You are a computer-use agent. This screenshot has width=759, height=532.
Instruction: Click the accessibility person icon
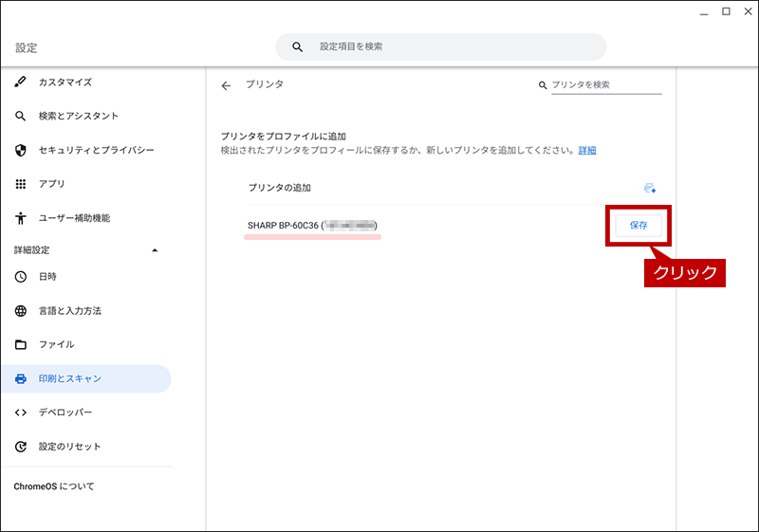coord(20,218)
